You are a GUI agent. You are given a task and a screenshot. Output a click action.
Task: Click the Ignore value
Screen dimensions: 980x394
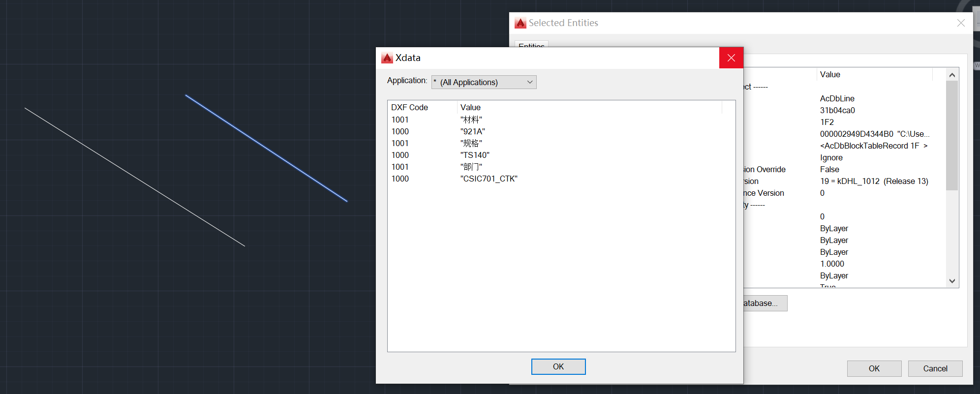pyautogui.click(x=831, y=157)
